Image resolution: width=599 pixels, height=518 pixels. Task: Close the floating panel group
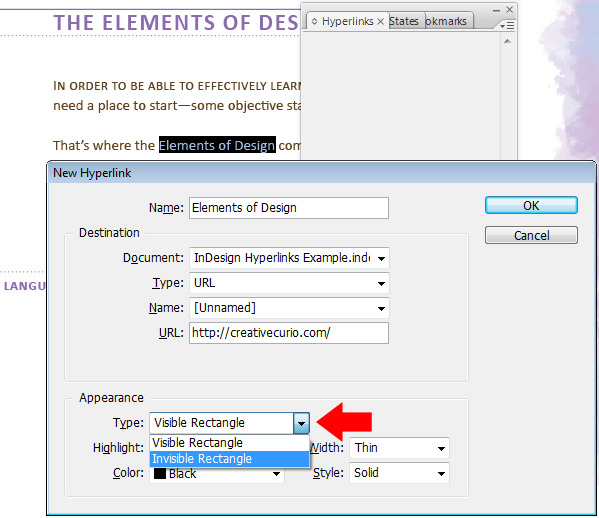tap(509, 10)
